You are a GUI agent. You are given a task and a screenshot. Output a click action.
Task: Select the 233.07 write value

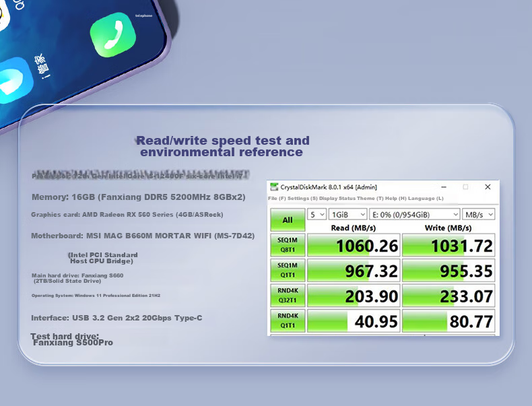pyautogui.click(x=448, y=296)
